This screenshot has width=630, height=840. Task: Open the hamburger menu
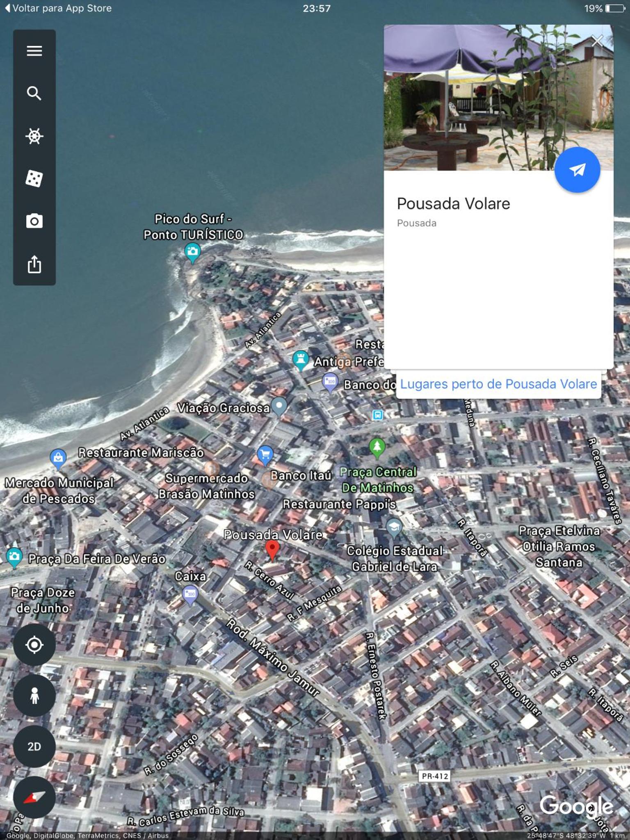(34, 51)
